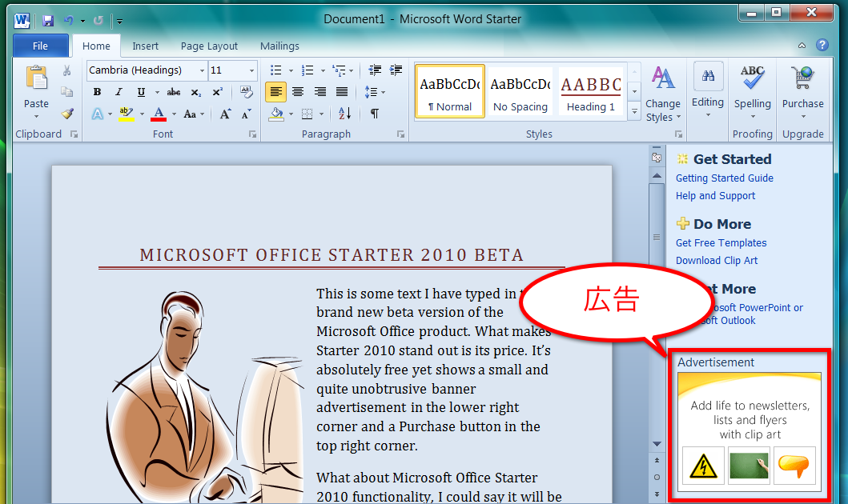
Task: Click Shrink Font icon
Action: click(x=247, y=114)
